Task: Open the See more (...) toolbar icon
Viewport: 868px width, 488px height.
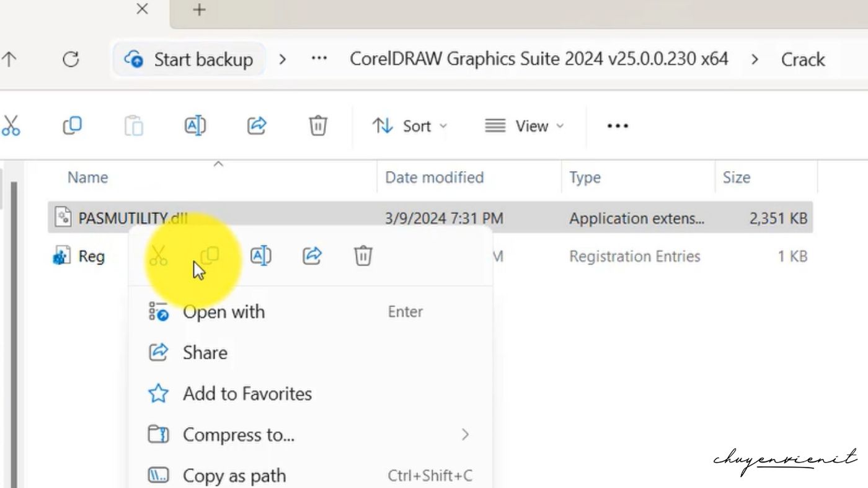Action: pyautogui.click(x=617, y=126)
